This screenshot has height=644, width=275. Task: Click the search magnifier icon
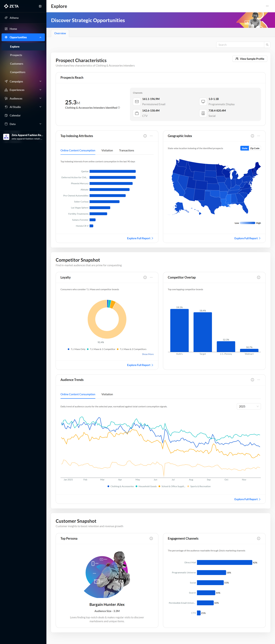pyautogui.click(x=267, y=45)
